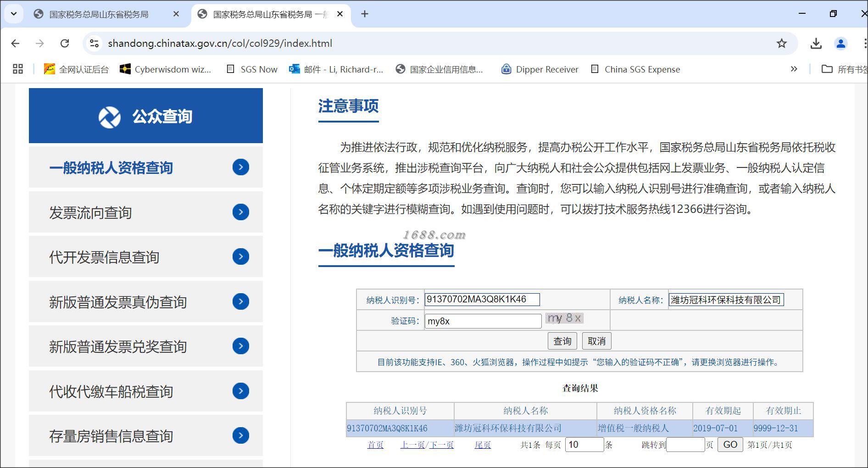This screenshot has height=468, width=868.
Task: Select 发票流向查询 menu item
Action: [x=146, y=212]
